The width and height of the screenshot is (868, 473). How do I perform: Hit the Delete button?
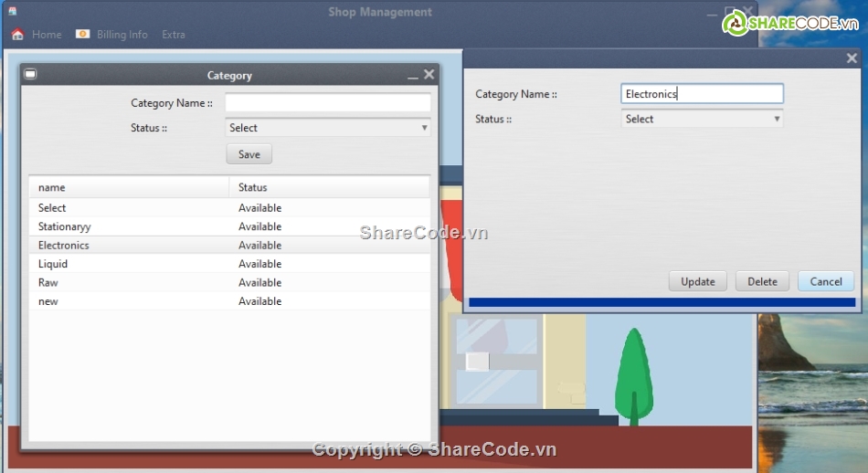(x=762, y=281)
